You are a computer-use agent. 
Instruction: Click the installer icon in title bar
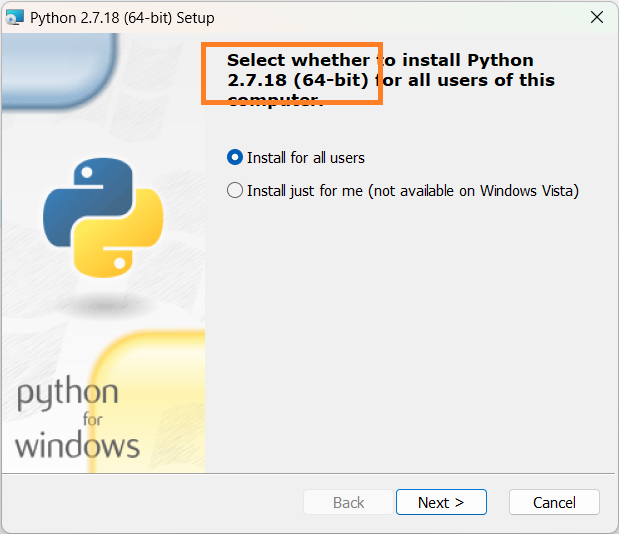(15, 17)
